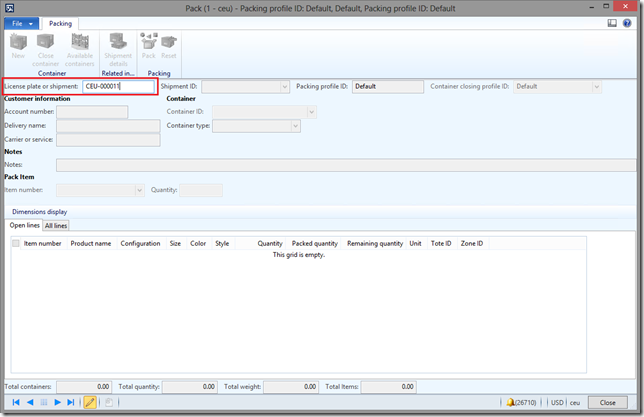Expand the Shipment ID dropdown
Screen dimensions: 644x417
coord(285,87)
